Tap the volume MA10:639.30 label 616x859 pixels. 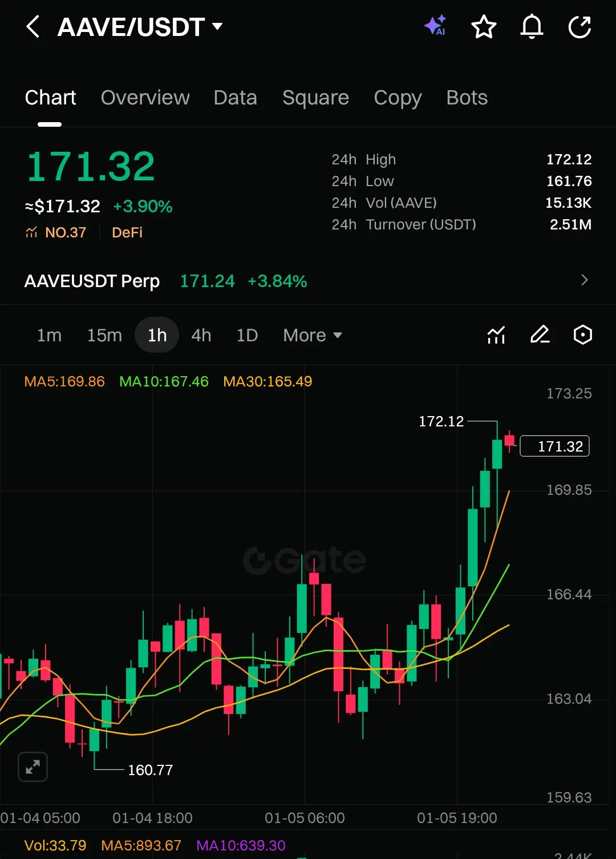(241, 845)
